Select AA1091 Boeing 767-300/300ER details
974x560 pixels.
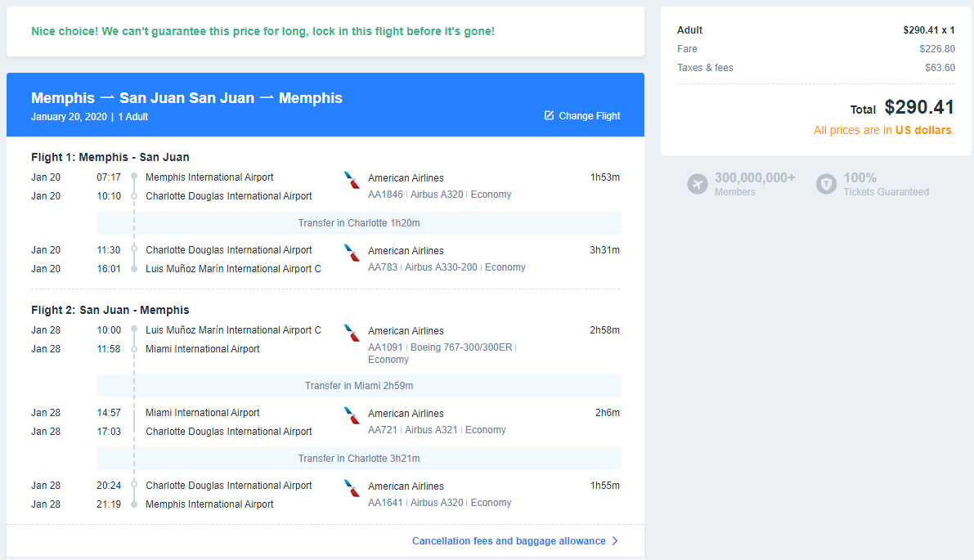442,353
